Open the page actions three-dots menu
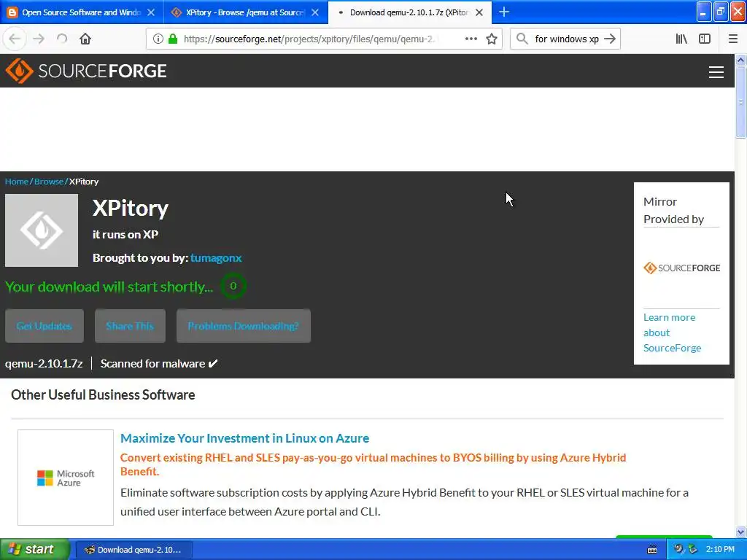 [x=471, y=39]
